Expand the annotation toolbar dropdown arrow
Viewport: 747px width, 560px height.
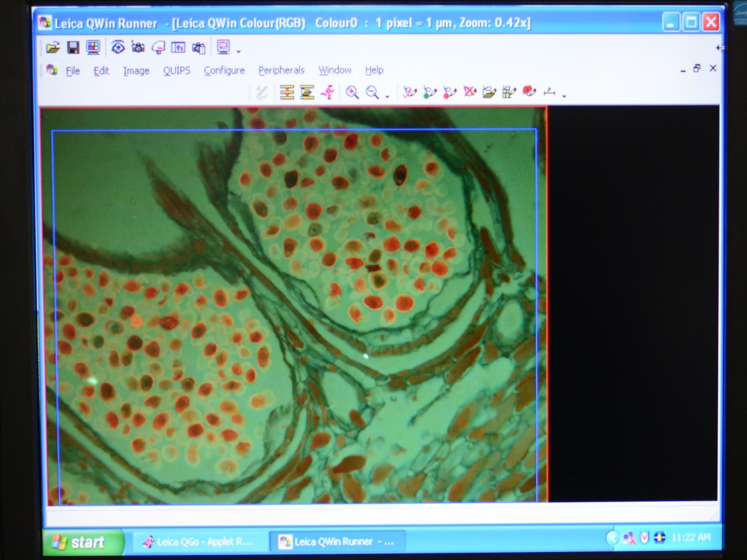click(564, 96)
